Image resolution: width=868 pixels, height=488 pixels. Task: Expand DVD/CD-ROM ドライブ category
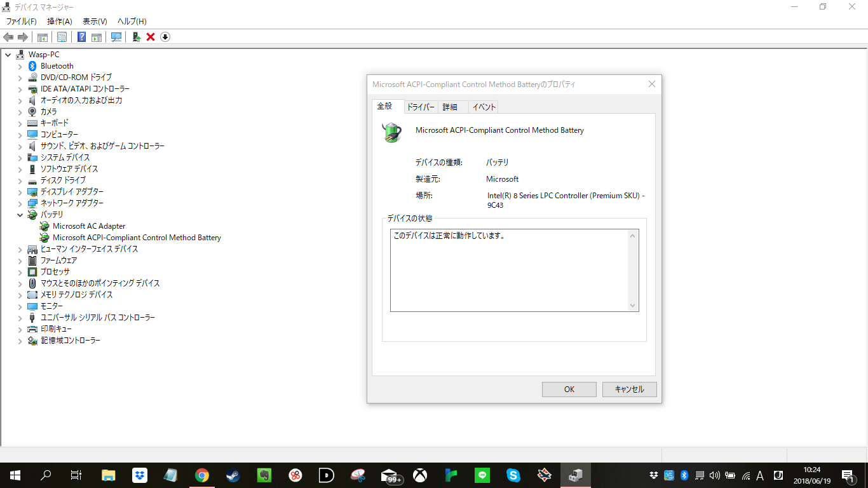20,78
